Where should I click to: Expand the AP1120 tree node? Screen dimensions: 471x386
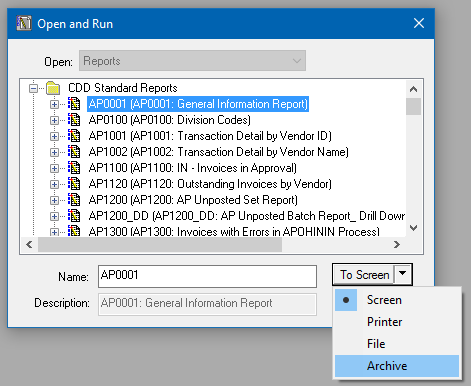point(54,184)
